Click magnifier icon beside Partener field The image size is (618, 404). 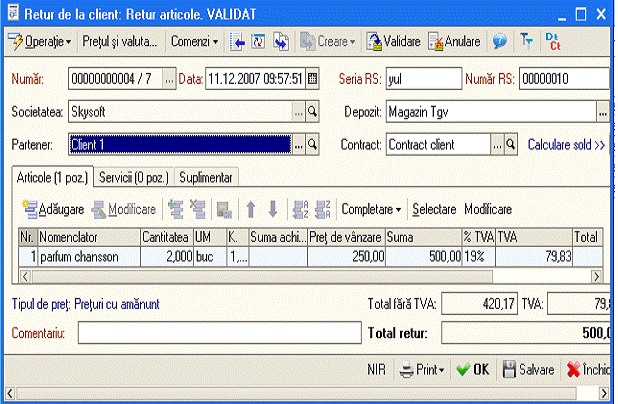[x=312, y=145]
